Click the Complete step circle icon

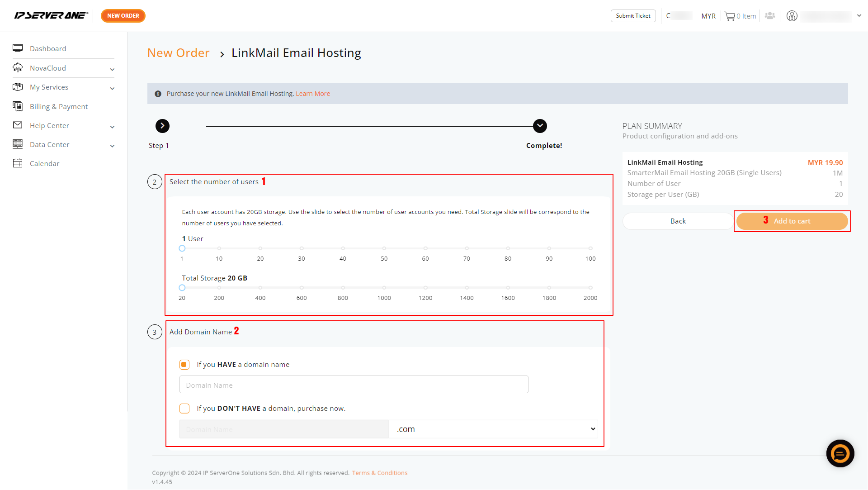pyautogui.click(x=540, y=126)
